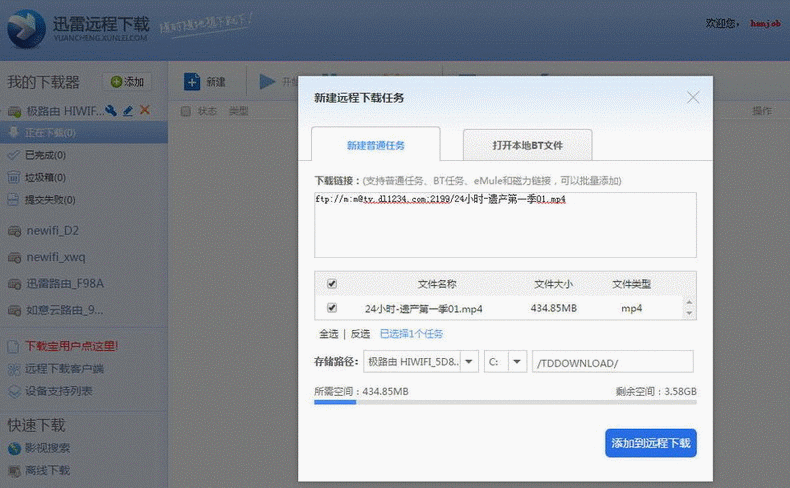
Task: Click the 文件类型 column header
Action: (x=631, y=284)
